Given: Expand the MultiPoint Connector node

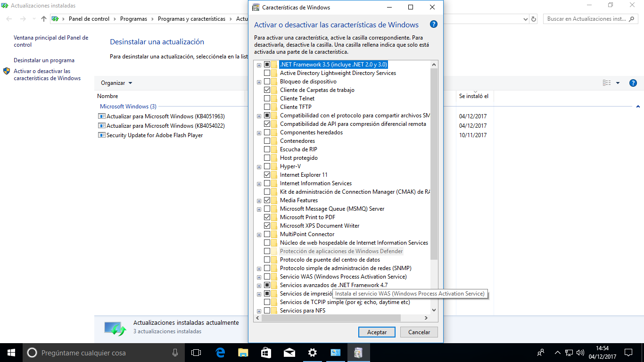Looking at the screenshot, I should 259,235.
